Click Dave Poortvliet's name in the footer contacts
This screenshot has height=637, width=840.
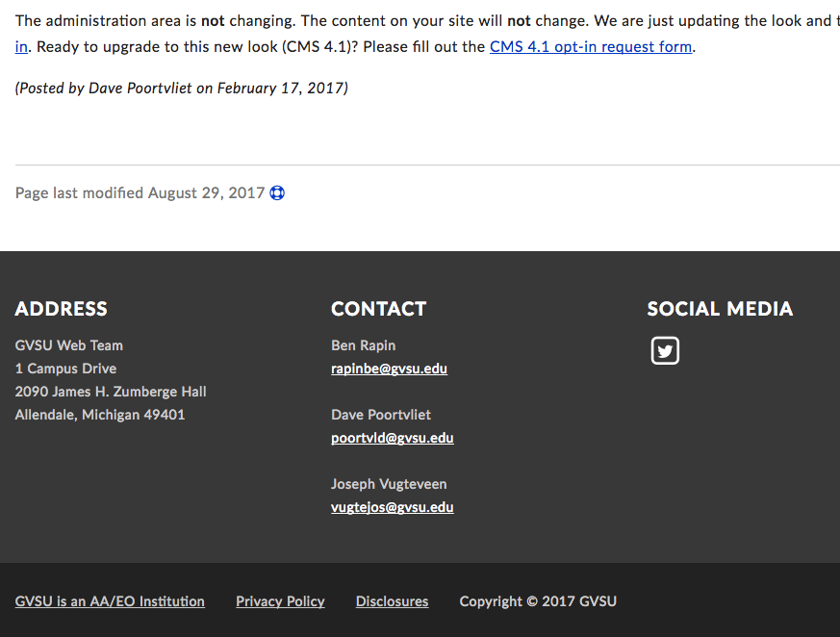pyautogui.click(x=381, y=415)
